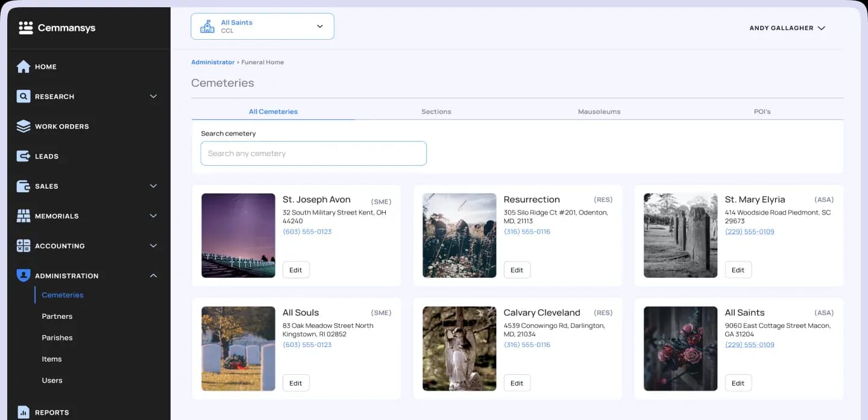Open Parishes in Administration submenu
This screenshot has width=868, height=420.
(57, 337)
